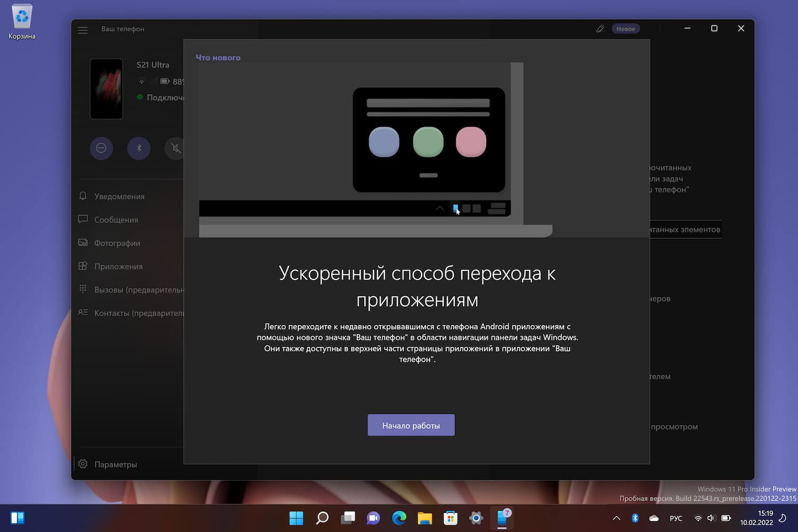Click the OneDrive cloud tray icon
Screen dimensions: 798x532
point(654,518)
